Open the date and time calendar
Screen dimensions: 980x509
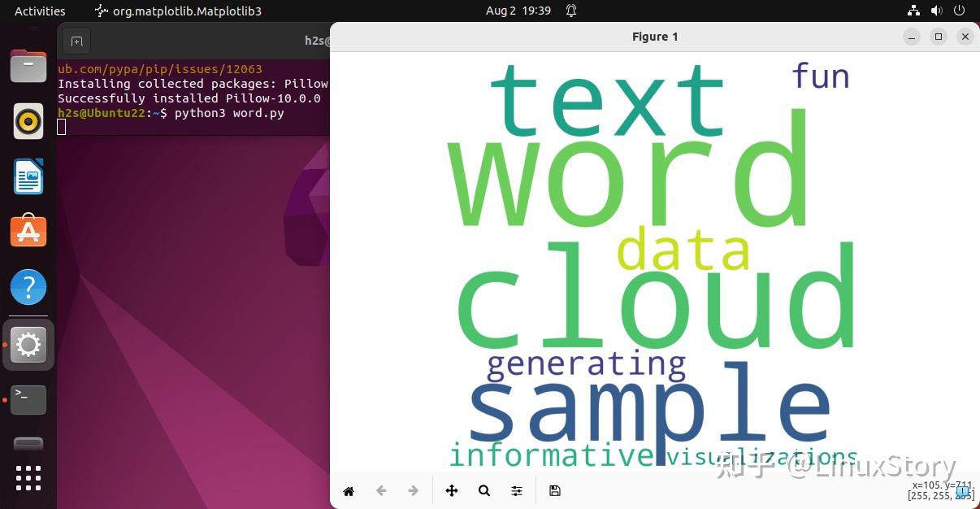coord(518,11)
